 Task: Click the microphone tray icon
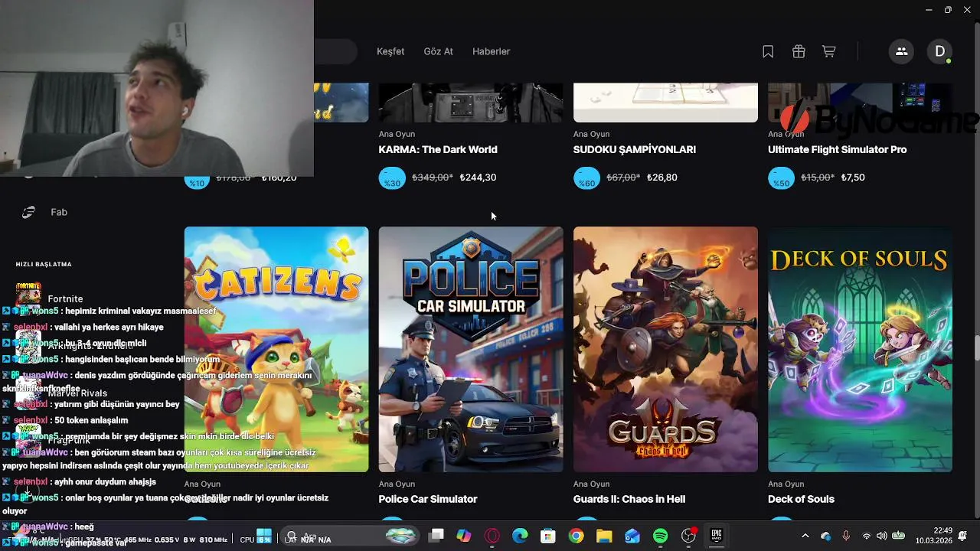click(846, 536)
